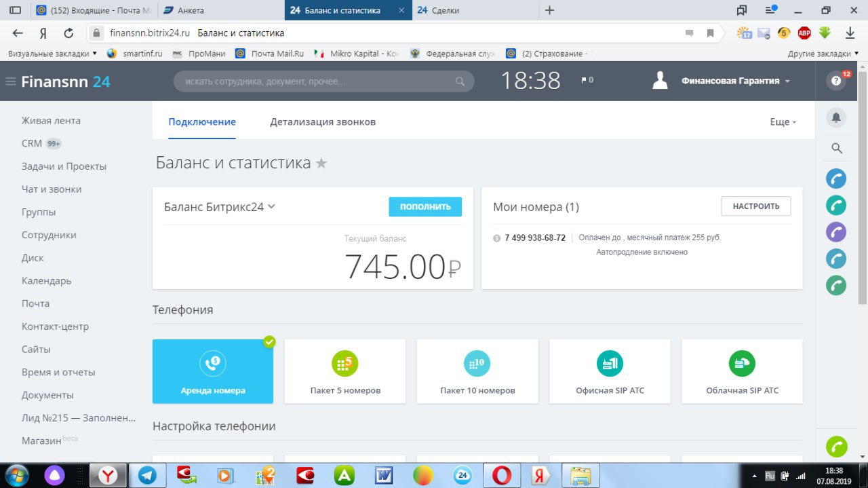
Task: Open the Opera browser icon in the taskbar
Action: click(x=502, y=475)
